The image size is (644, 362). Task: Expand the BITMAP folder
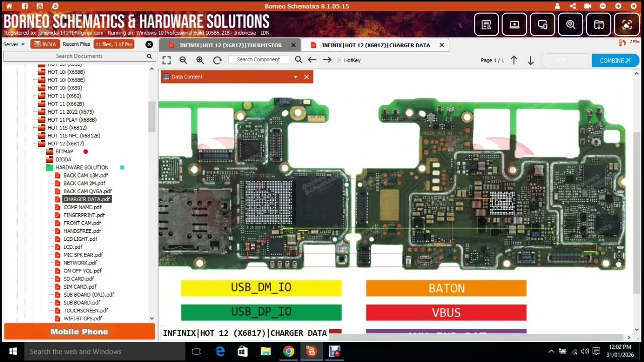click(x=64, y=151)
